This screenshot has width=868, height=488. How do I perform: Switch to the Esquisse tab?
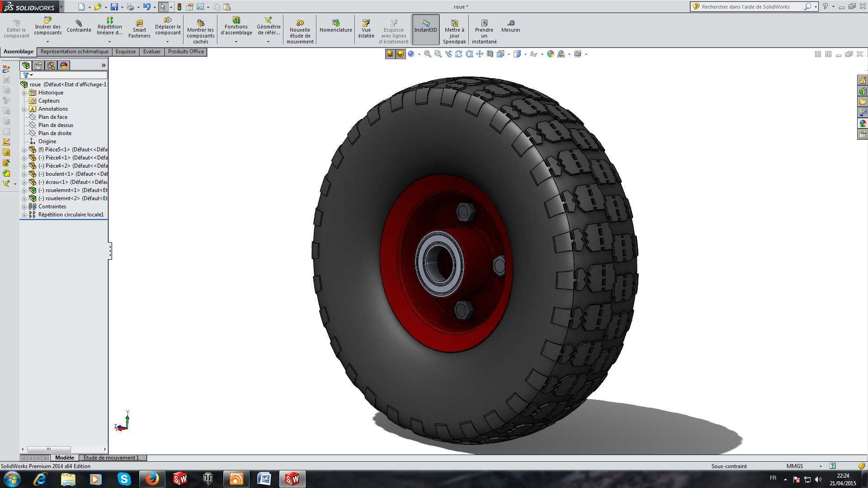[126, 52]
